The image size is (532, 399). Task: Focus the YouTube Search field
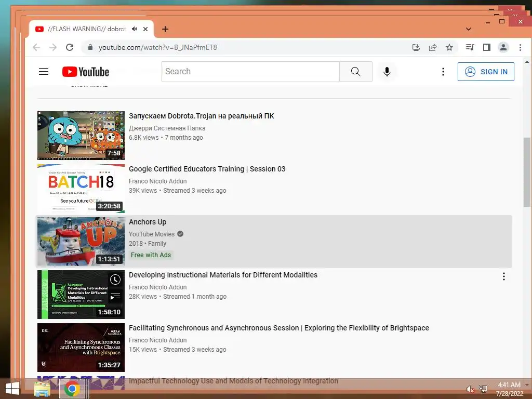250,72
